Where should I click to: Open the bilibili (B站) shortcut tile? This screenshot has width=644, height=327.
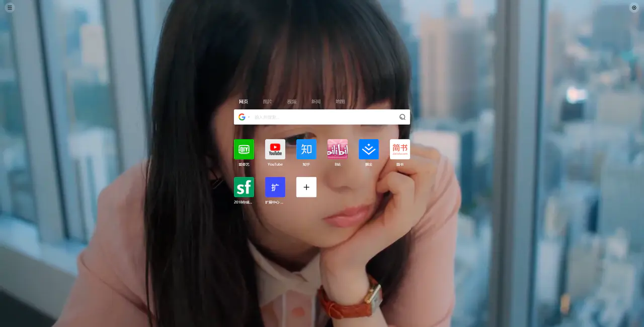click(338, 149)
